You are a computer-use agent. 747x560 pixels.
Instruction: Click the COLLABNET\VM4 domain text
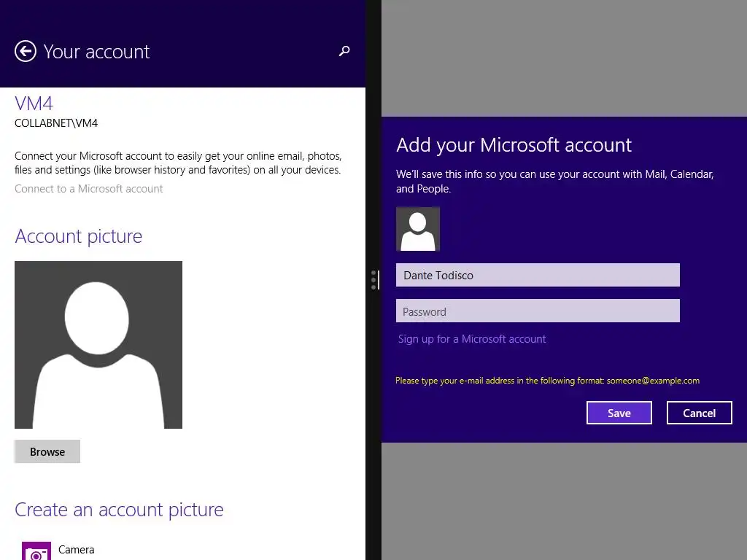click(56, 123)
